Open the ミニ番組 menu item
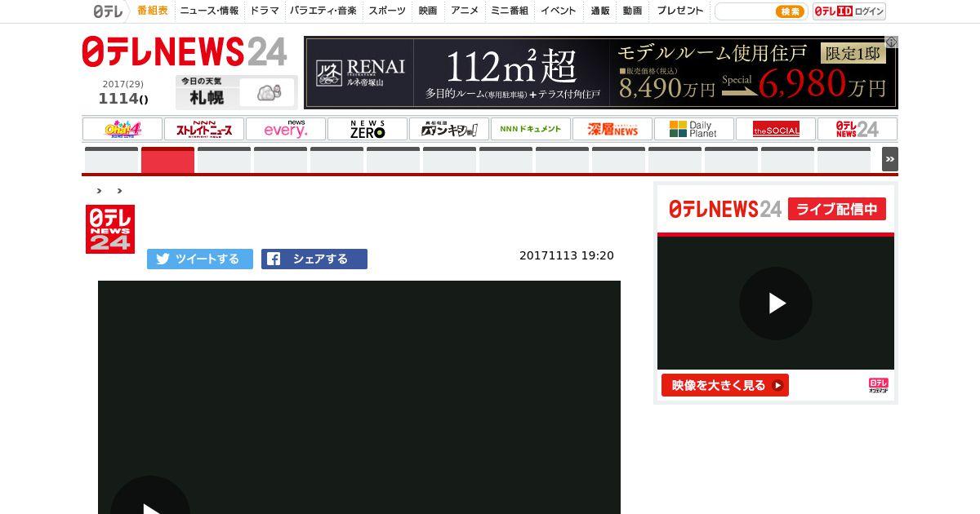 510,11
